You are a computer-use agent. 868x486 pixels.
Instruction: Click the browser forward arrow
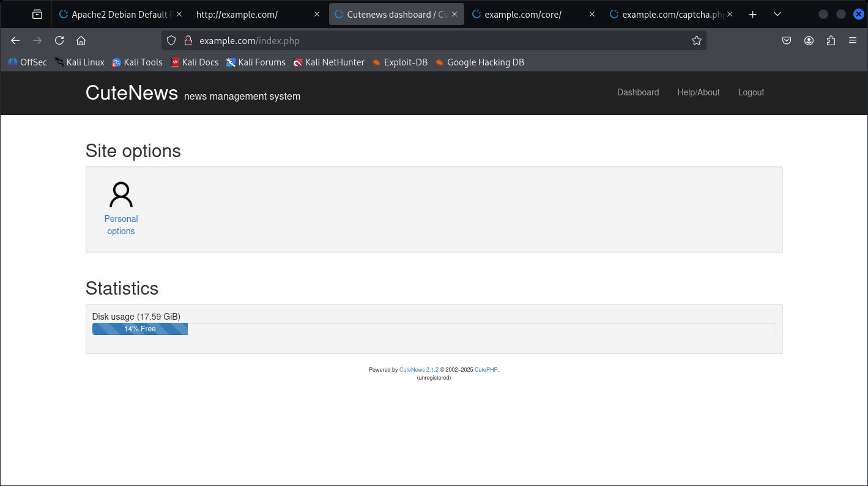coord(37,40)
